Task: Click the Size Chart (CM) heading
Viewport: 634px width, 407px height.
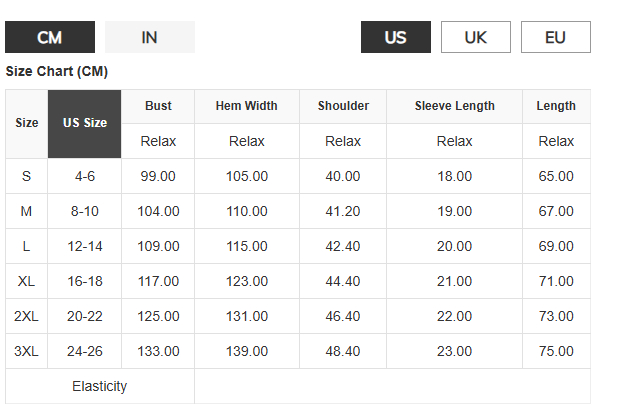Action: click(x=57, y=72)
